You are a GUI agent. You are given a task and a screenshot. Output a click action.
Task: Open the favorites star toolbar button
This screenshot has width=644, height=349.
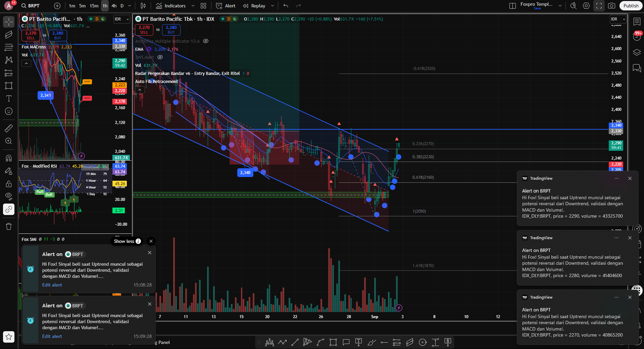9,337
